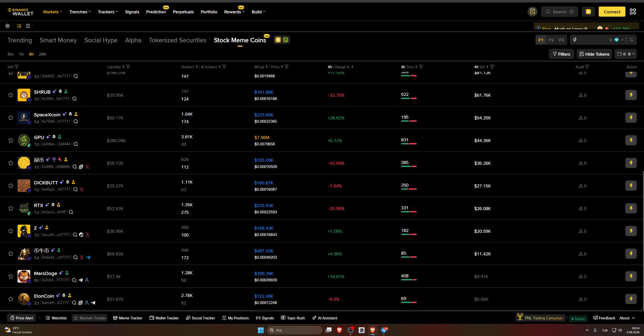Screen dimensions: 644x336
Task: Click the Windows Start button
Action: tap(261, 330)
